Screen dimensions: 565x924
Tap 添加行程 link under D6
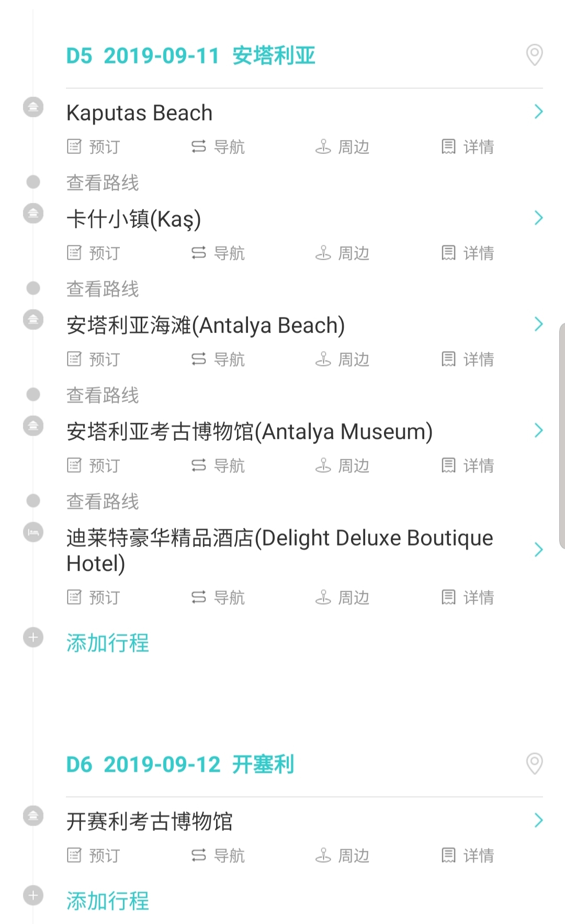point(108,901)
